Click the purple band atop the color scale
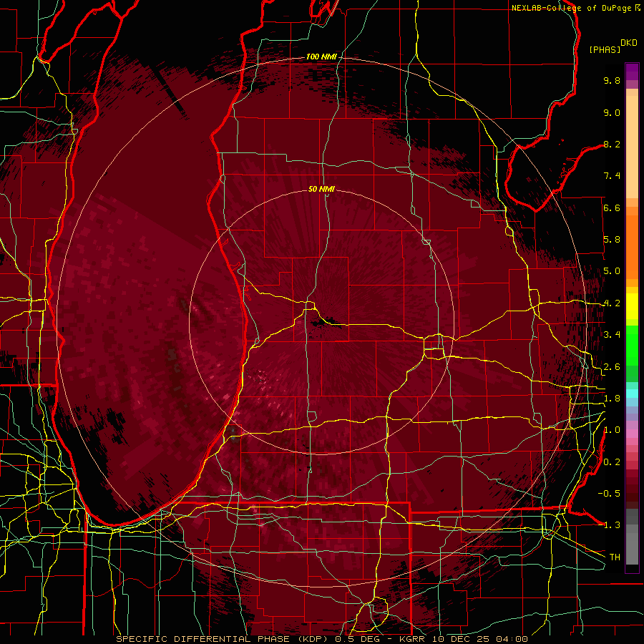 [632, 72]
